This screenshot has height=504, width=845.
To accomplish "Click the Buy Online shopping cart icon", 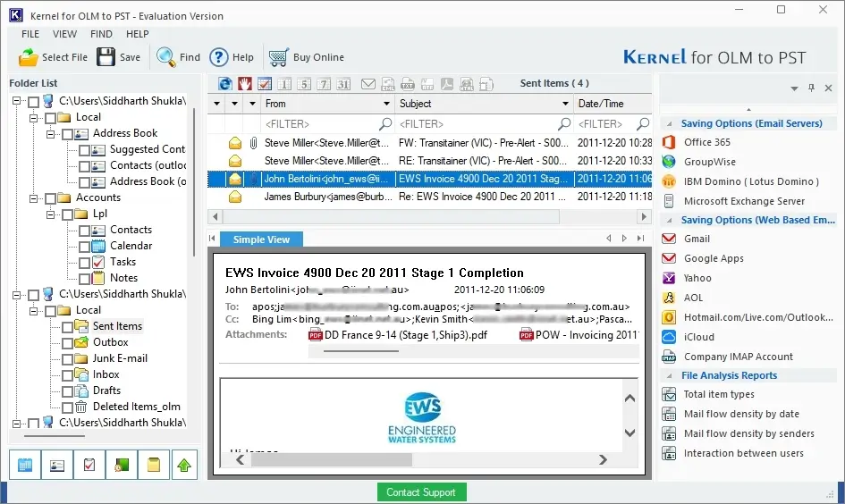I will coord(279,57).
